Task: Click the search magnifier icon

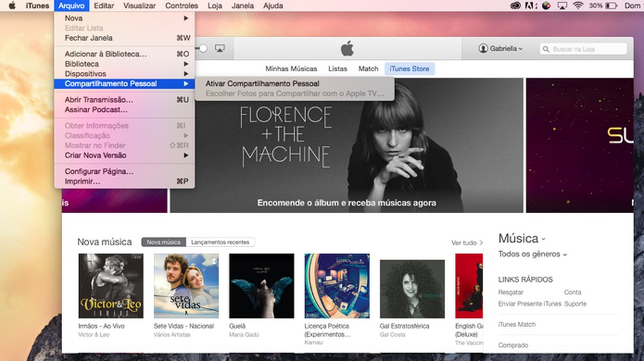Action: point(546,49)
